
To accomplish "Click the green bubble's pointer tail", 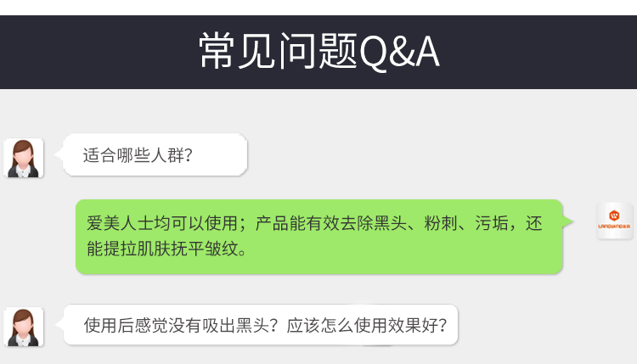I will [568, 221].
